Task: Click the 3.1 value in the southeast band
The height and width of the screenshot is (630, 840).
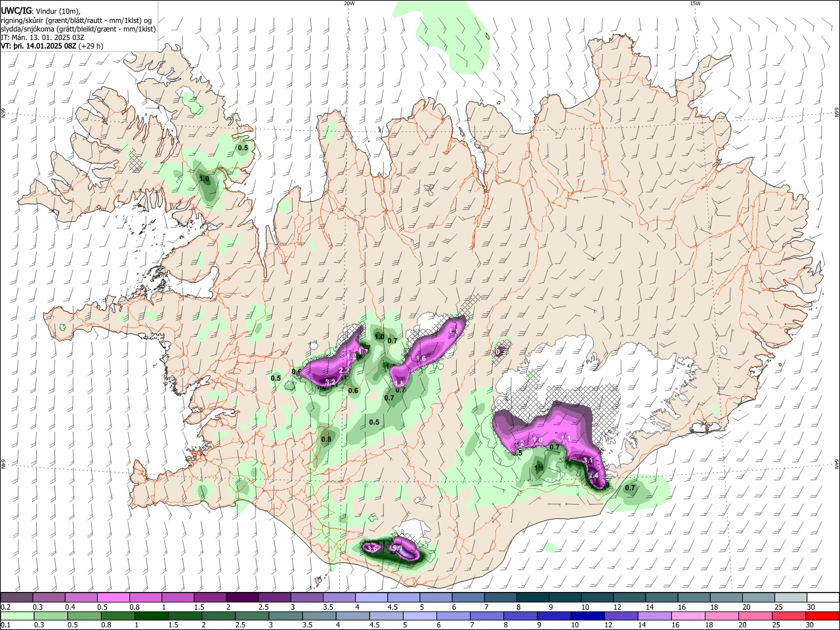Action: coord(588,461)
